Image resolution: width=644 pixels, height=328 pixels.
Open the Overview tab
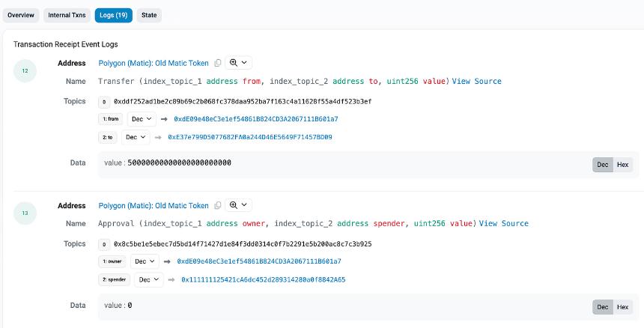pos(21,15)
